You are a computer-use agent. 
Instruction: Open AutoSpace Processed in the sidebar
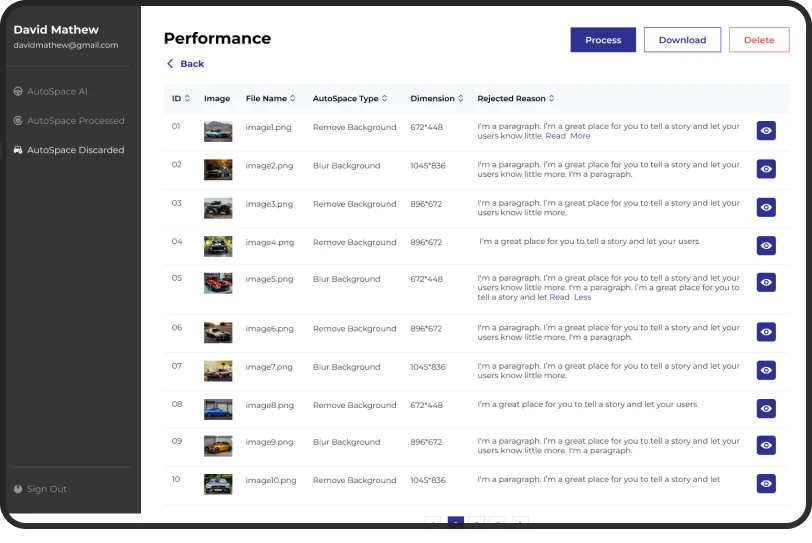tap(75, 121)
